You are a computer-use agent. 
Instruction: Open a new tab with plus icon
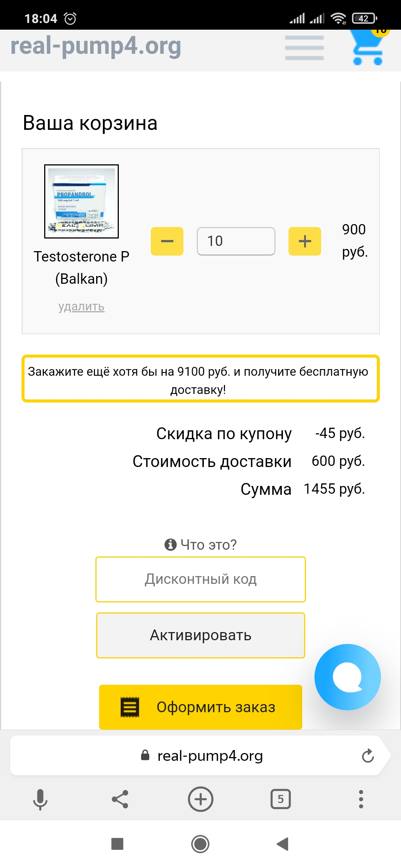tap(200, 799)
